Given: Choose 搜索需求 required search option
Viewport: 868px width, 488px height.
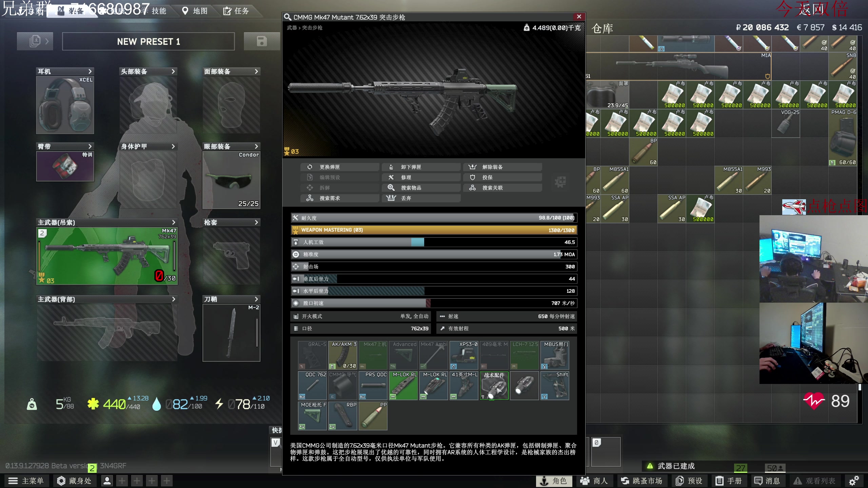Looking at the screenshot, I should tap(340, 198).
